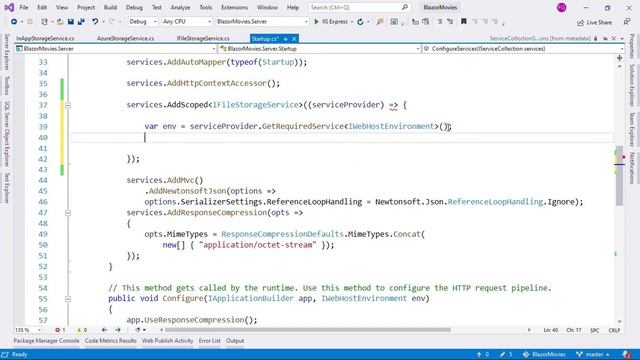Click the browser refresh icon in the toolbar
This screenshot has width=640, height=360.
(x=360, y=22)
